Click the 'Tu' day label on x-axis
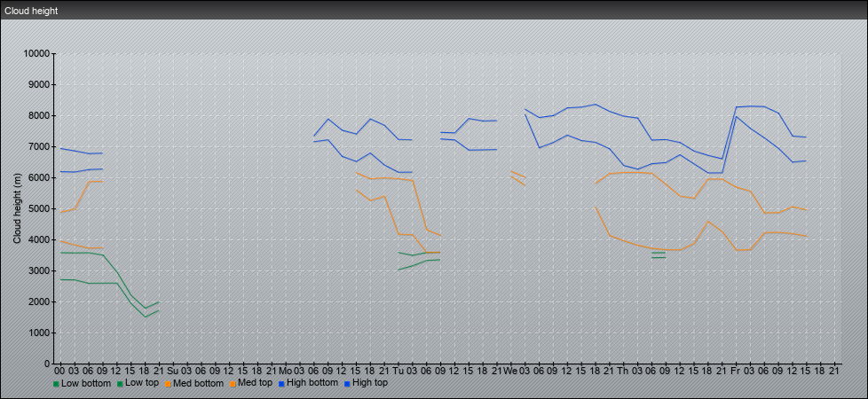The image size is (868, 399). coord(398,371)
